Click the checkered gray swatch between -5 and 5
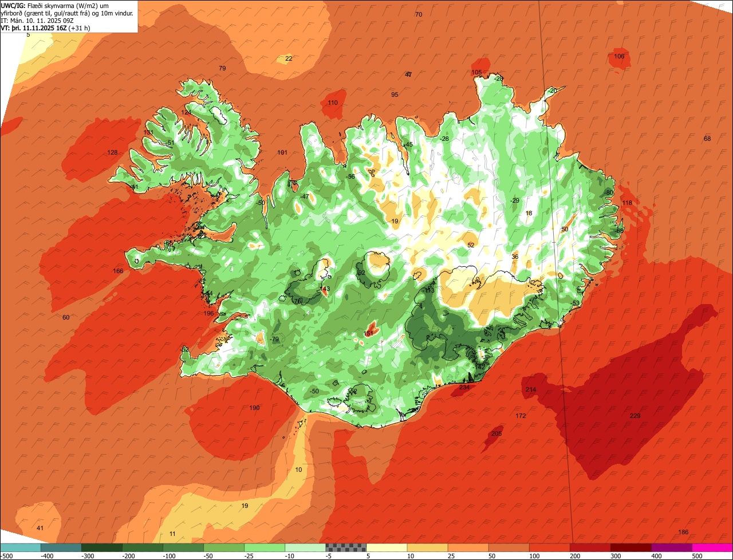The height and width of the screenshot is (560, 733). (x=346, y=547)
